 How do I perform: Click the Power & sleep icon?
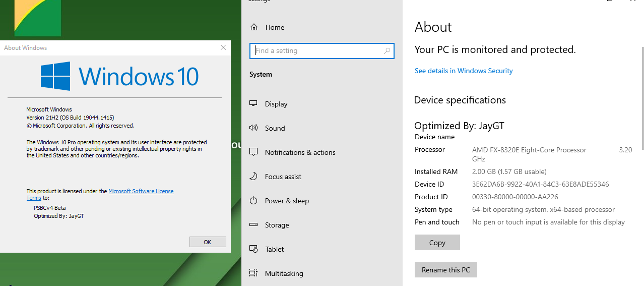(x=253, y=201)
